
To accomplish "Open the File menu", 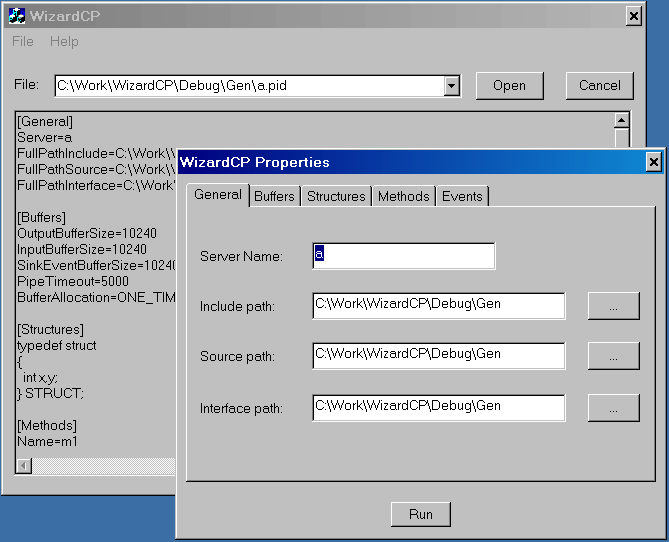I will tap(23, 41).
